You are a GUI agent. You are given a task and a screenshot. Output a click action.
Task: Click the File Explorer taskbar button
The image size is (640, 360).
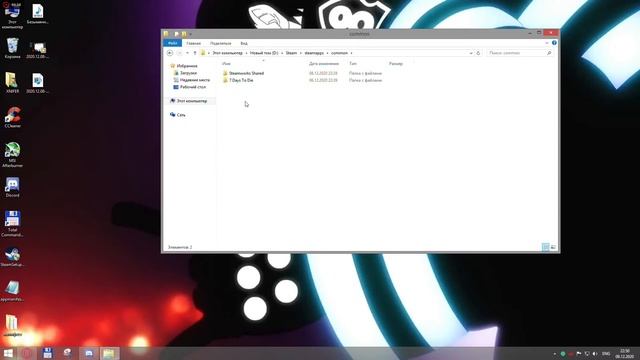[x=109, y=353]
